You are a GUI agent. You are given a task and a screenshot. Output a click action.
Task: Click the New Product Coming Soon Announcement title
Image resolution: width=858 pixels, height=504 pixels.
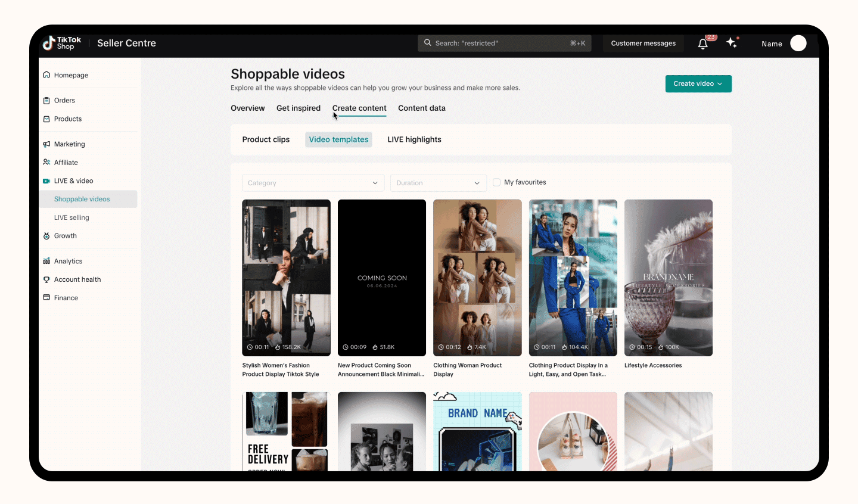381,370
